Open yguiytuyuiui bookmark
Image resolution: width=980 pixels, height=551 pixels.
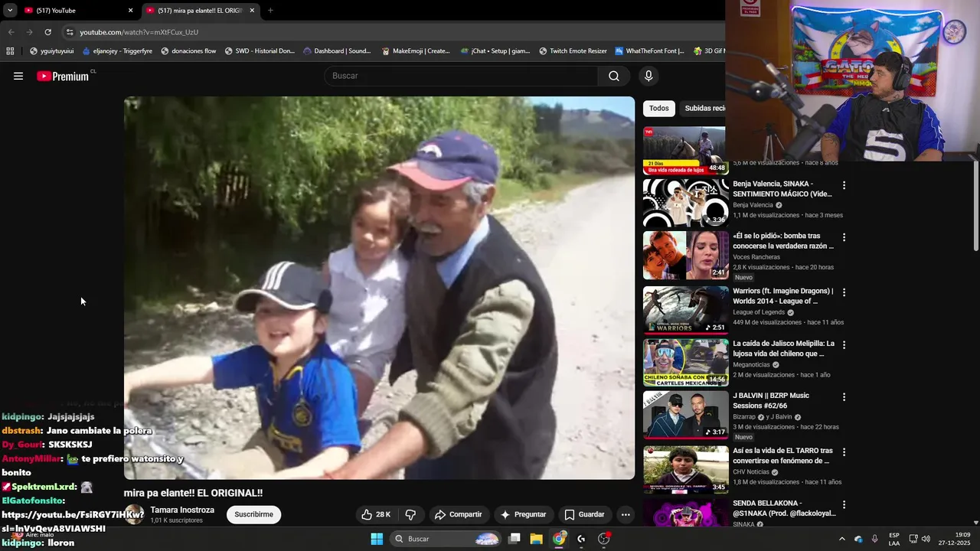[51, 51]
